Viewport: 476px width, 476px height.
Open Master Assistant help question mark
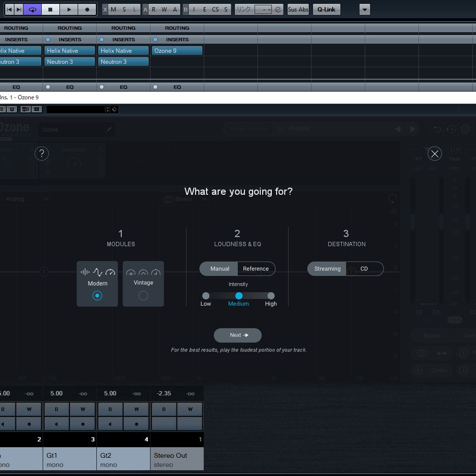[x=42, y=154]
